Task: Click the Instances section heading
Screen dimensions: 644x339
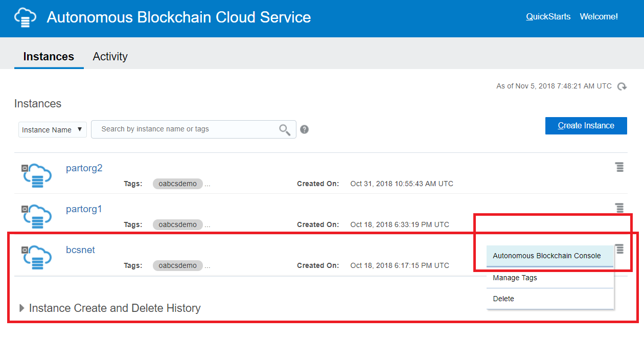Action: click(38, 104)
